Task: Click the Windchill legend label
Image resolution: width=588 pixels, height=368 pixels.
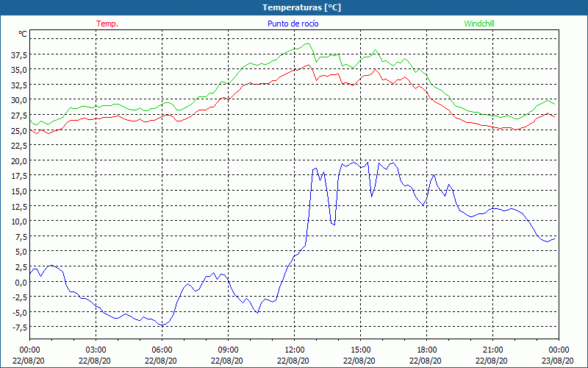Action: (479, 24)
